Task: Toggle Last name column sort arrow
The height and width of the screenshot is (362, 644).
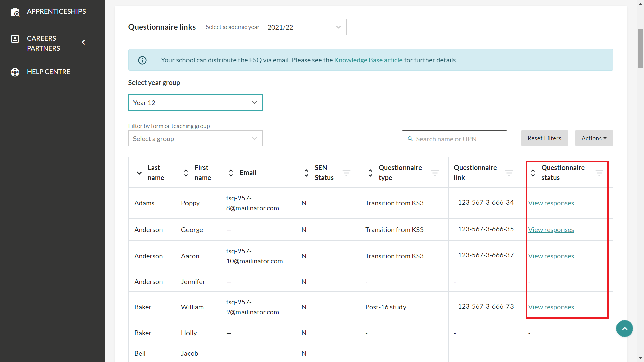Action: 139,173
